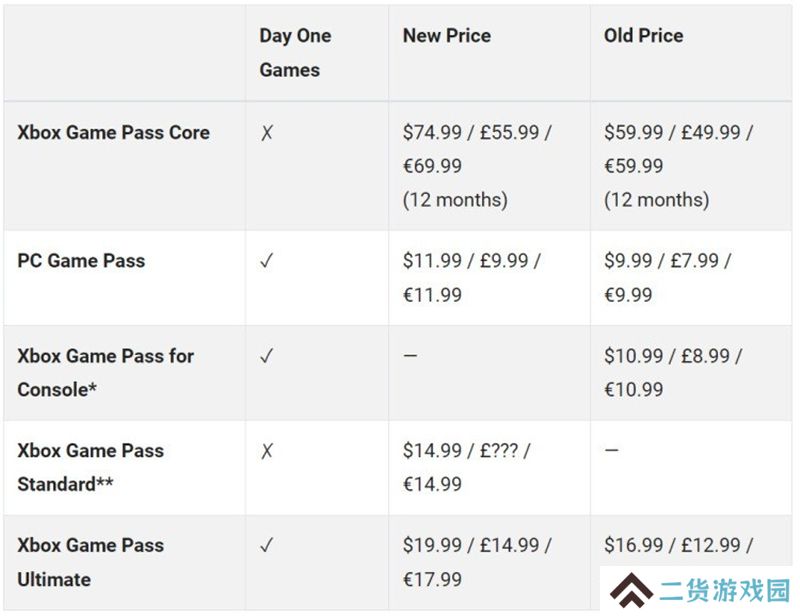The height and width of the screenshot is (616, 800).
Task: Click the checkmark in Game Pass Ultimate row
Action: [267, 545]
